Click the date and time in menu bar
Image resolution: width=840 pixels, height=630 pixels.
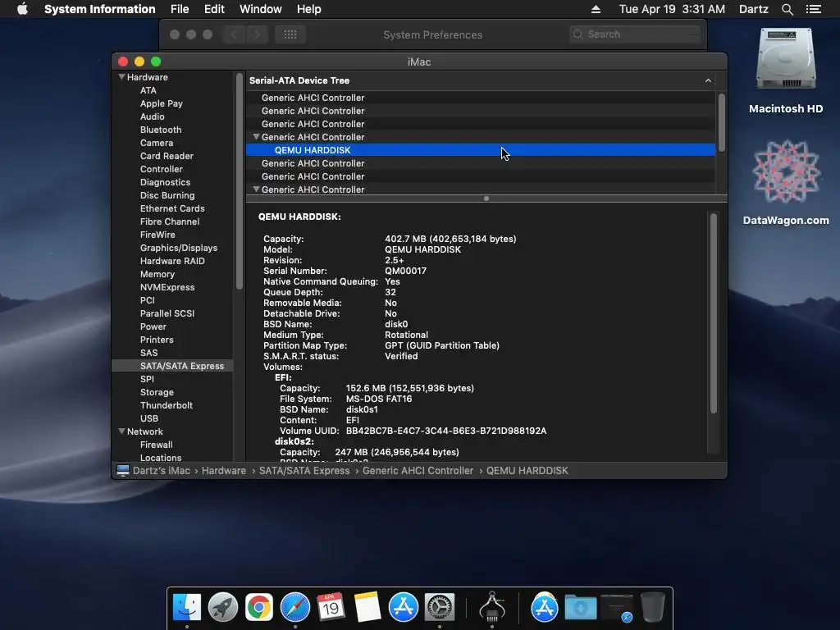[672, 9]
